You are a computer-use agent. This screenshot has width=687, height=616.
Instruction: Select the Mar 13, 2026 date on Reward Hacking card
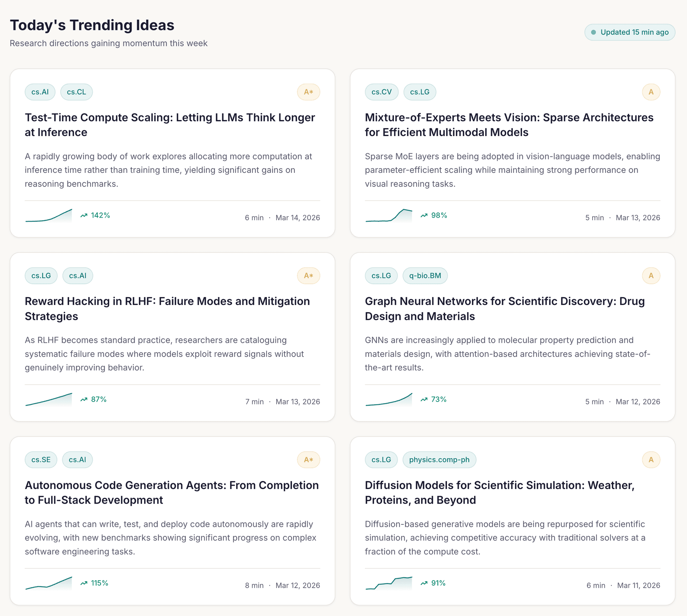[298, 401]
